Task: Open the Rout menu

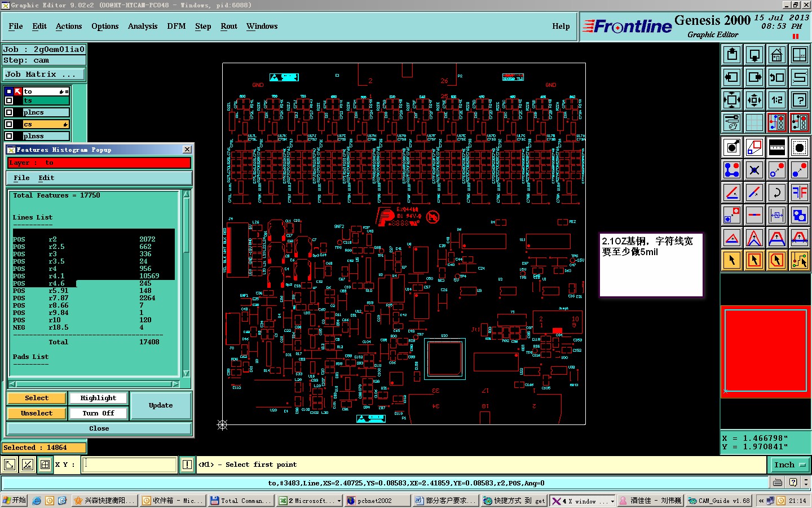Action: pos(229,26)
